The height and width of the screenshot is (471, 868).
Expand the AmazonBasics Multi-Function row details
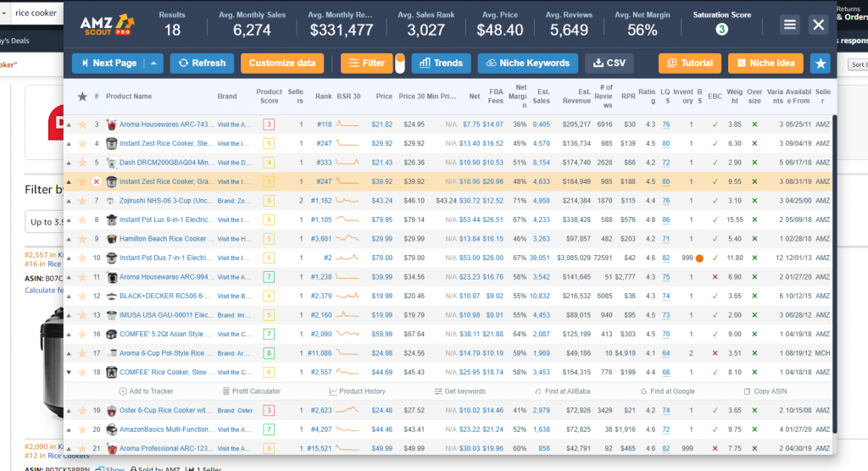point(70,430)
